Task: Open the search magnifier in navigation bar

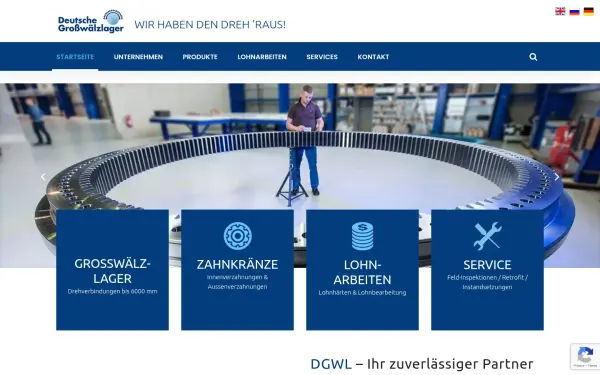Action: coord(533,57)
